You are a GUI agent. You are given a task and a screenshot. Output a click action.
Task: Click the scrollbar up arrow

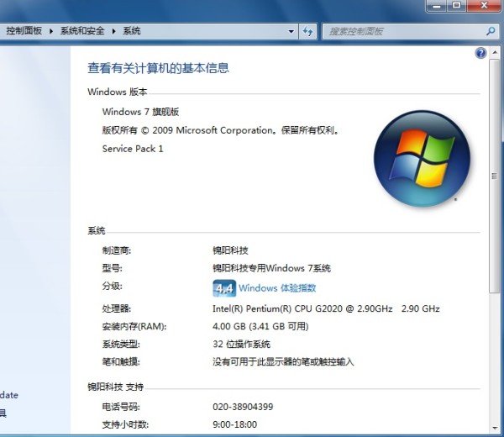pos(495,52)
